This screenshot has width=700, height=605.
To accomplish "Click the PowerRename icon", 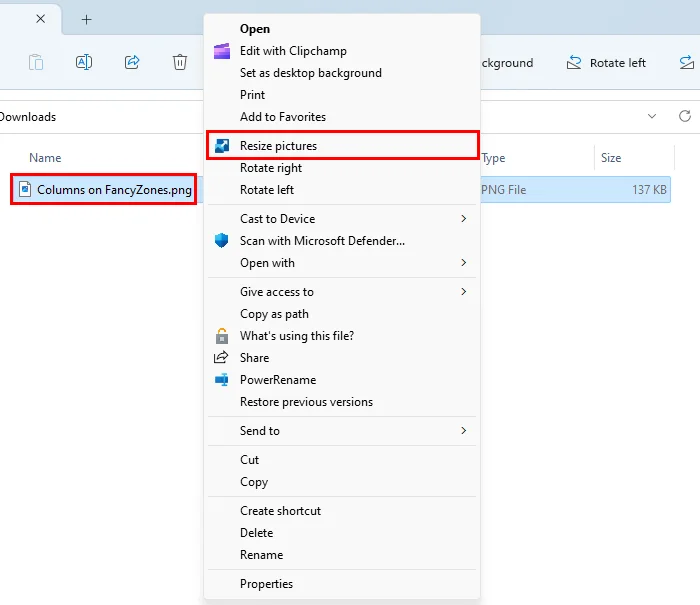I will tap(222, 380).
